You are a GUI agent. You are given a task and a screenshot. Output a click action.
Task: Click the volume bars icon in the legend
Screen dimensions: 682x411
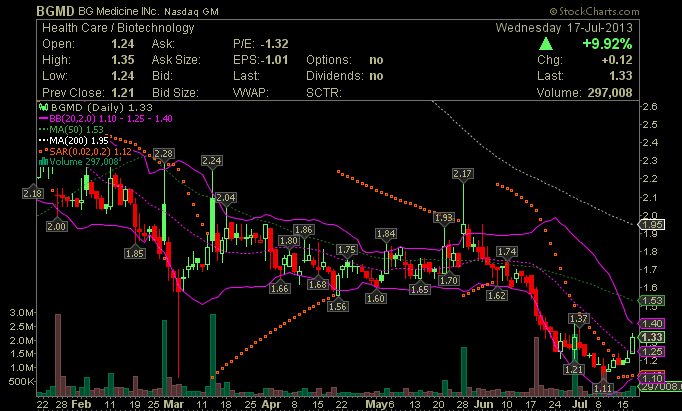(43, 162)
